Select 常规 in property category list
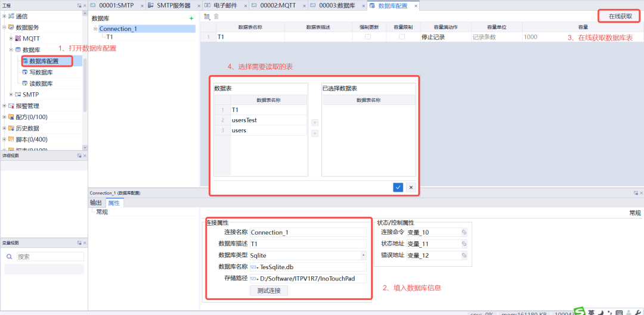 pos(103,212)
